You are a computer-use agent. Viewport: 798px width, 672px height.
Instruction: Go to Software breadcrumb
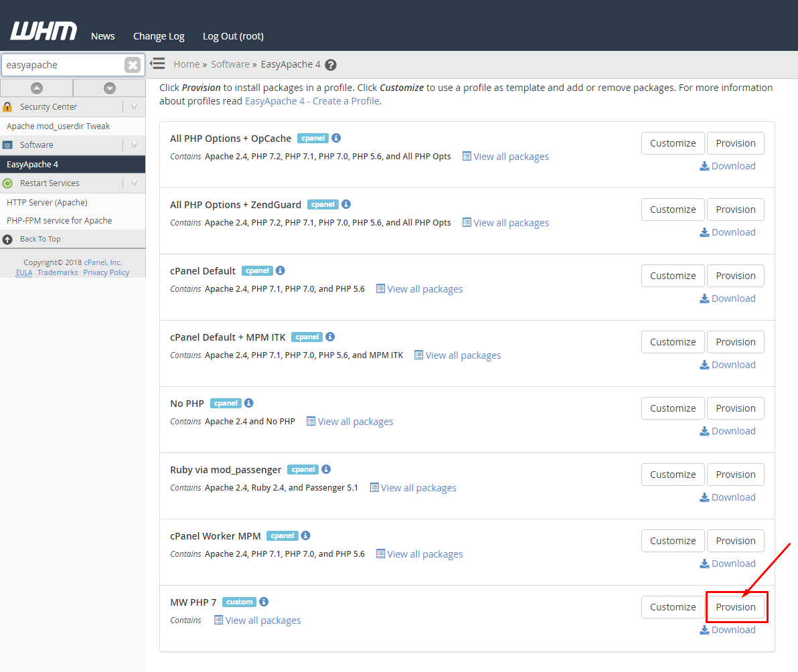230,65
